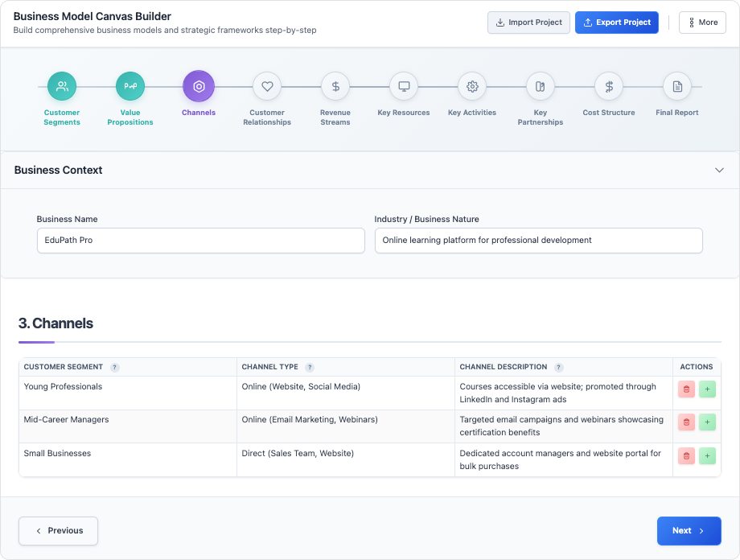740x560 pixels.
Task: Open Key Partnerships step icon
Action: coord(541,86)
